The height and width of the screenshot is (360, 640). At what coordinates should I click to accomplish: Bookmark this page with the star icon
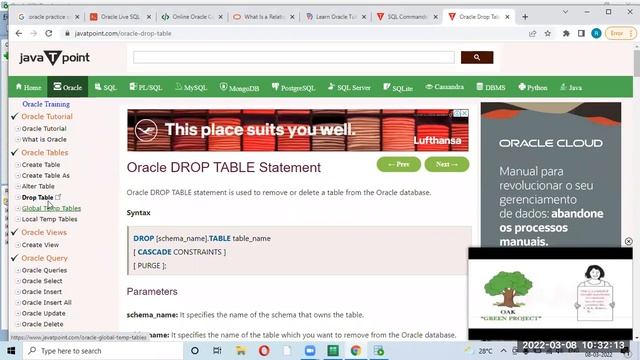coord(548,33)
